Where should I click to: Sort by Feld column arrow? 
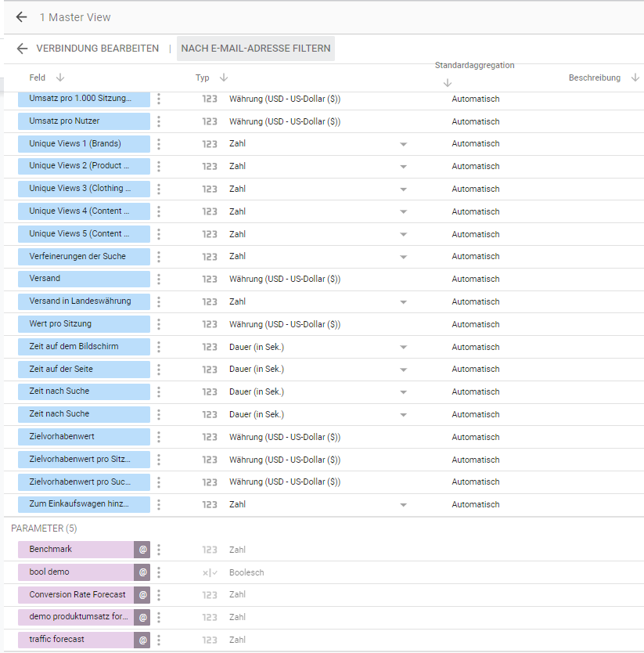[60, 78]
